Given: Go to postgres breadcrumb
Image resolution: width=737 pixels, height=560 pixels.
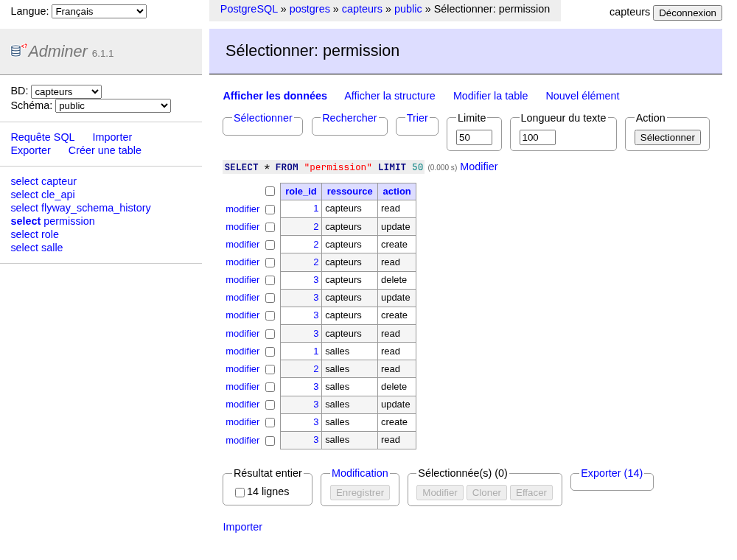Looking at the screenshot, I should coord(310,9).
